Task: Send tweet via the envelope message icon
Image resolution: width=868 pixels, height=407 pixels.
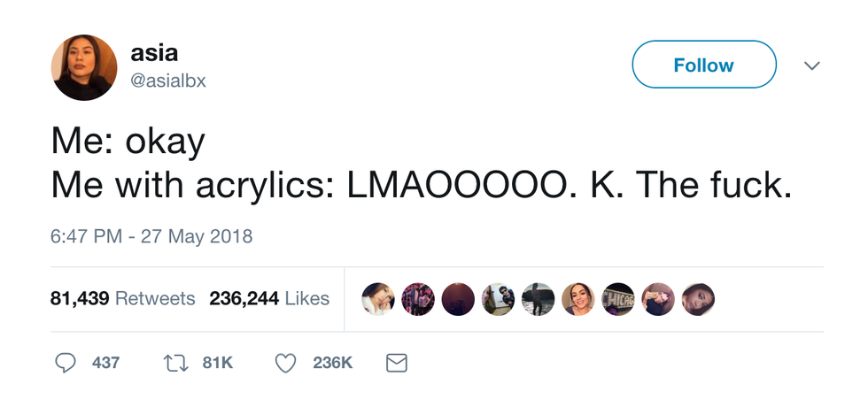Action: tap(396, 362)
